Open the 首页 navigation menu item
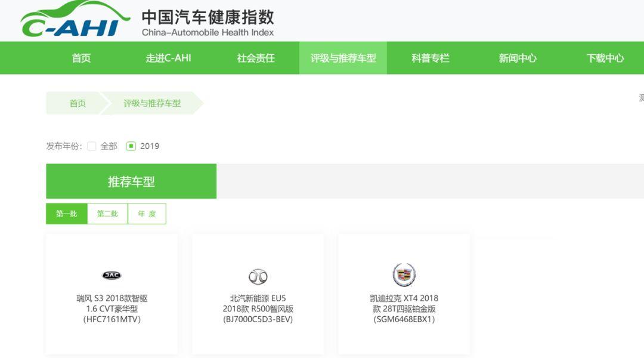Image resolution: width=644 pixels, height=358 pixels. pyautogui.click(x=81, y=58)
